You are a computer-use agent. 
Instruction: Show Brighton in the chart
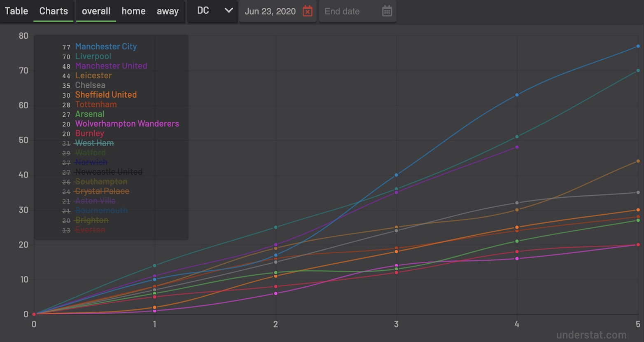92,220
